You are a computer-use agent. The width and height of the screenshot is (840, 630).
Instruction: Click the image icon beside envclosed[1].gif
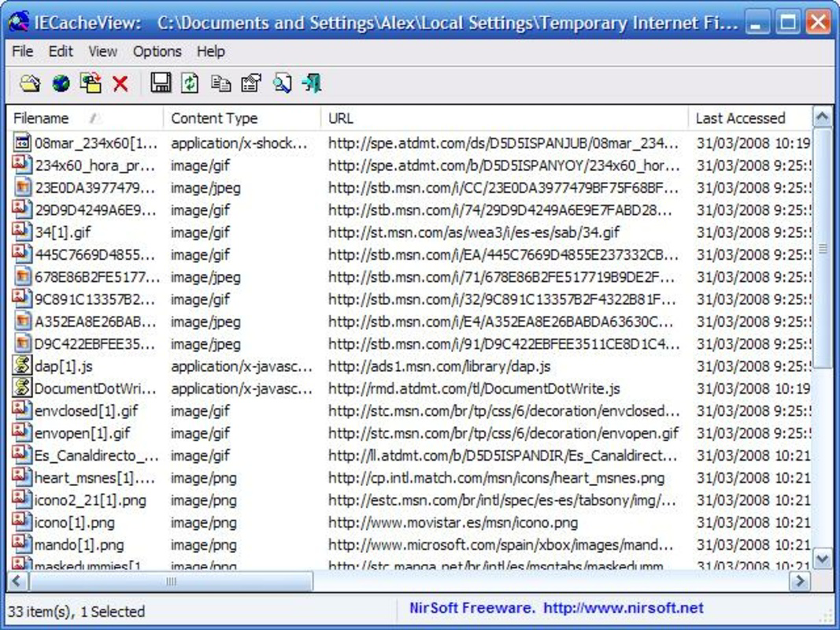(21, 410)
